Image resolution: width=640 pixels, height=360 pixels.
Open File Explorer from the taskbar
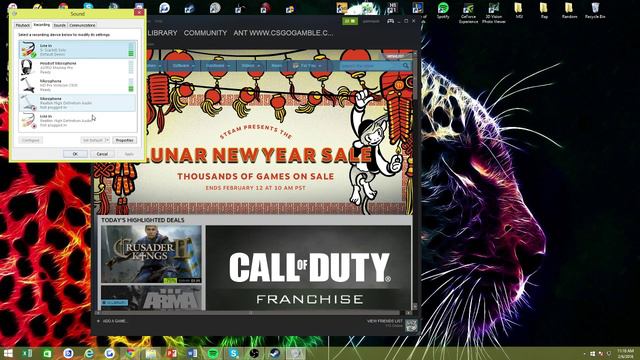[x=151, y=353]
